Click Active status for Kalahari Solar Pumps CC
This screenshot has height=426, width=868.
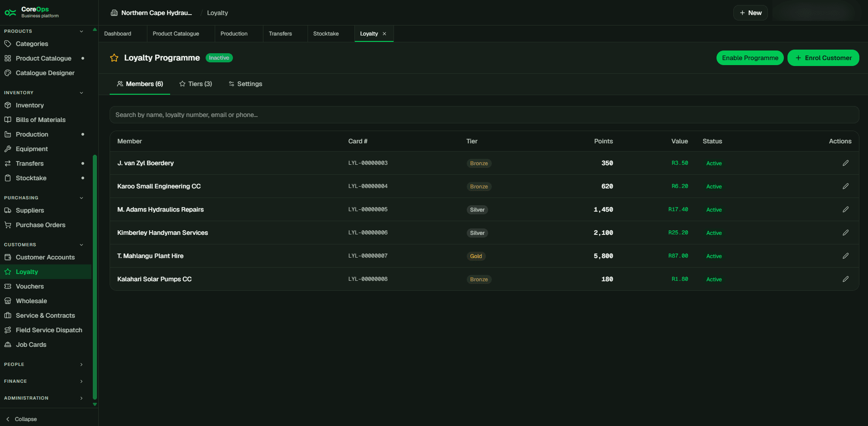tap(714, 279)
